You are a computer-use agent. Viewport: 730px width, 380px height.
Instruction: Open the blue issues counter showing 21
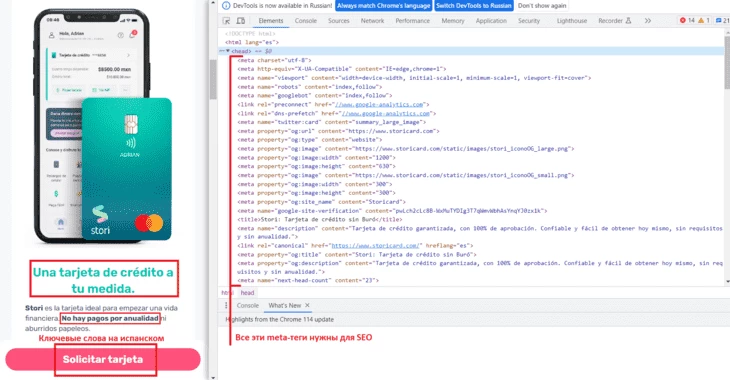(722, 20)
